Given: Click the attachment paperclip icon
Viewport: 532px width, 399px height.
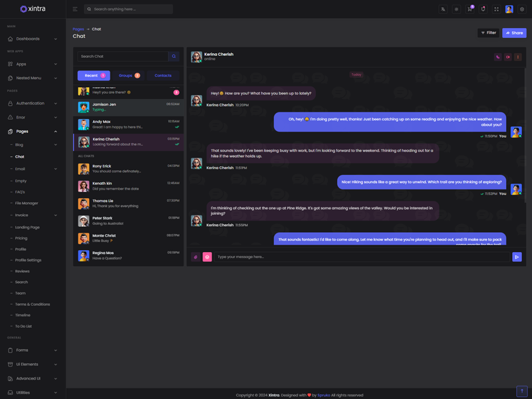Looking at the screenshot, I should (196, 257).
